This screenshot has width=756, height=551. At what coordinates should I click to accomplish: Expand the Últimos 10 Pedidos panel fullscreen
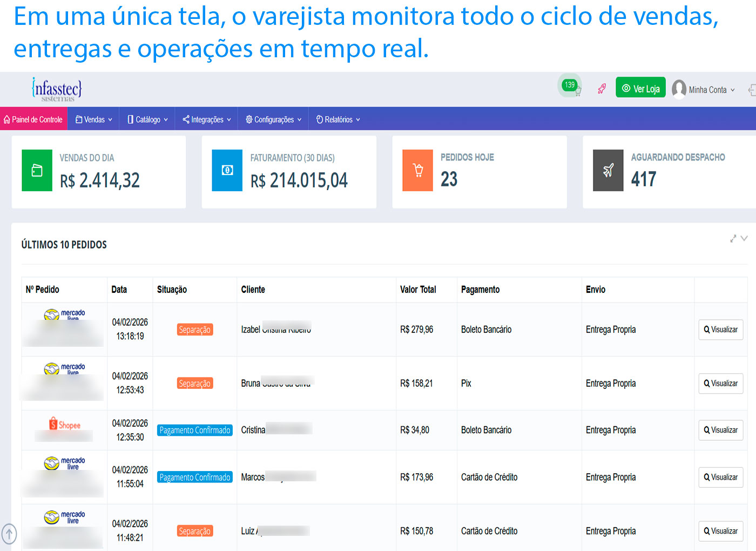pyautogui.click(x=733, y=239)
